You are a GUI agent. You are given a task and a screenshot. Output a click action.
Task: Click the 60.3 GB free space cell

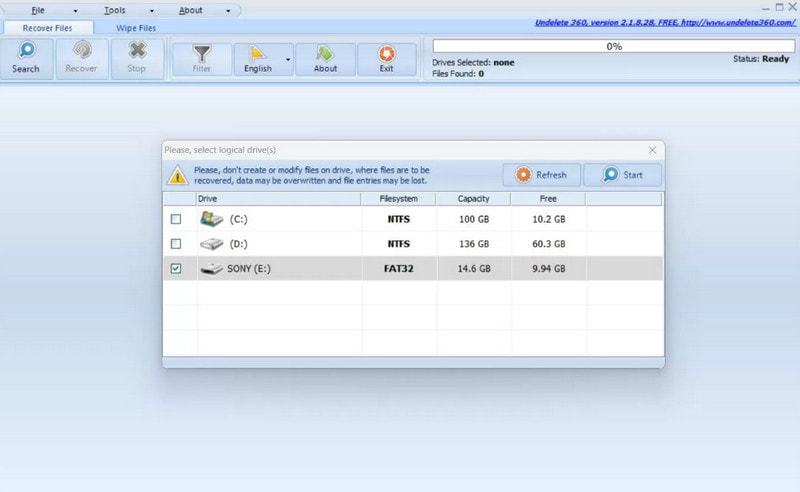(548, 244)
